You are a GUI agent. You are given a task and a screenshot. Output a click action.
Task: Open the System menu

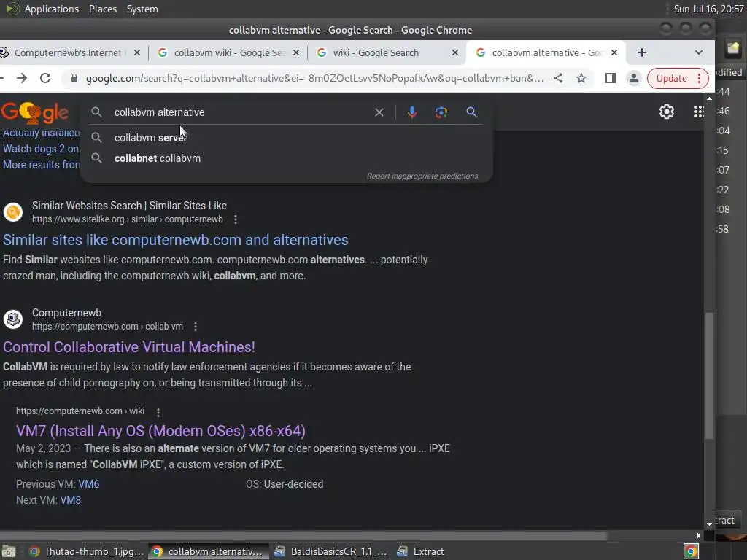click(142, 9)
